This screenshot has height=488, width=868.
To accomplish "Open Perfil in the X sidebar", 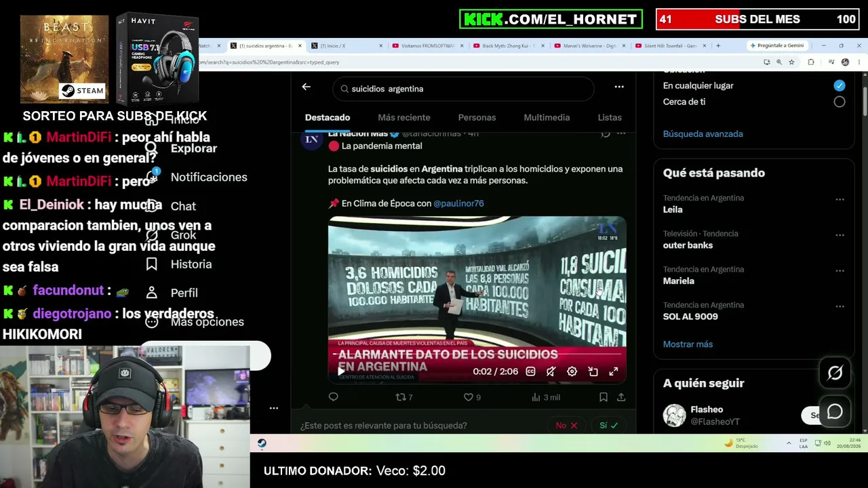I will click(x=172, y=293).
